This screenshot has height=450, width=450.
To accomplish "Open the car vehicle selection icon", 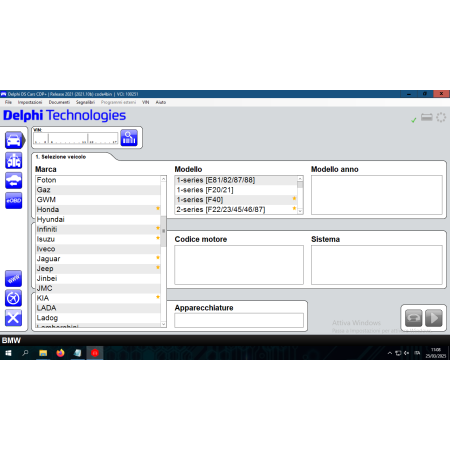I will tap(14, 140).
